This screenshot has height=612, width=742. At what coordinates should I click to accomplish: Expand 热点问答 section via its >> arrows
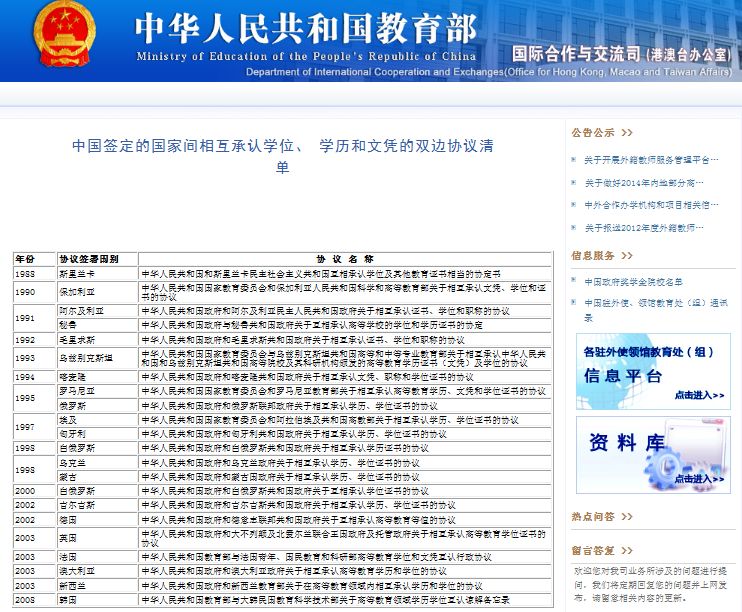[626, 517]
